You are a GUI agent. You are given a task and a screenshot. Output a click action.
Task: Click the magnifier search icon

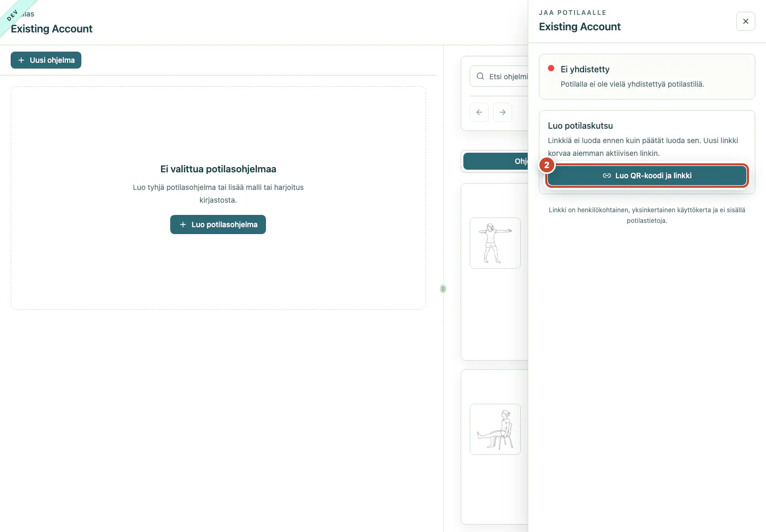coord(480,77)
